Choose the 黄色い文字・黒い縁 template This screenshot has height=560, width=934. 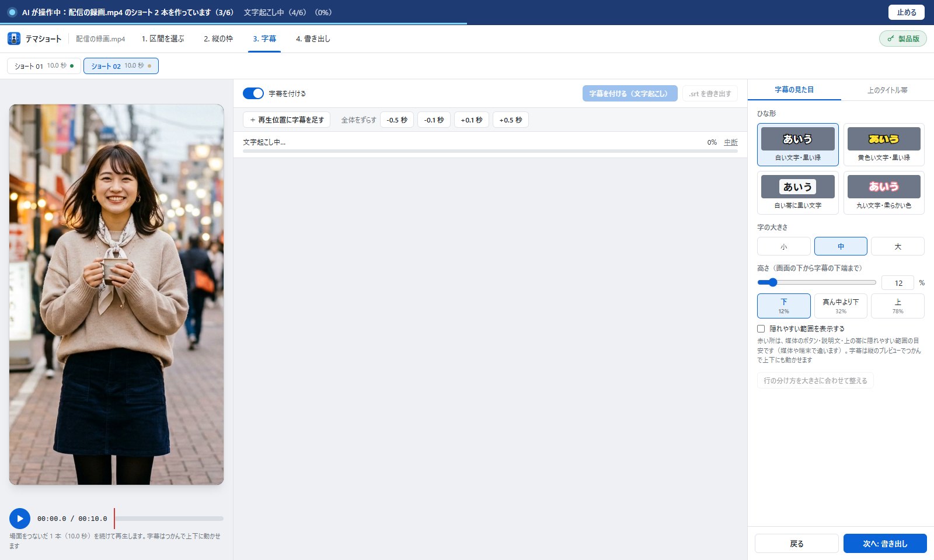(884, 145)
